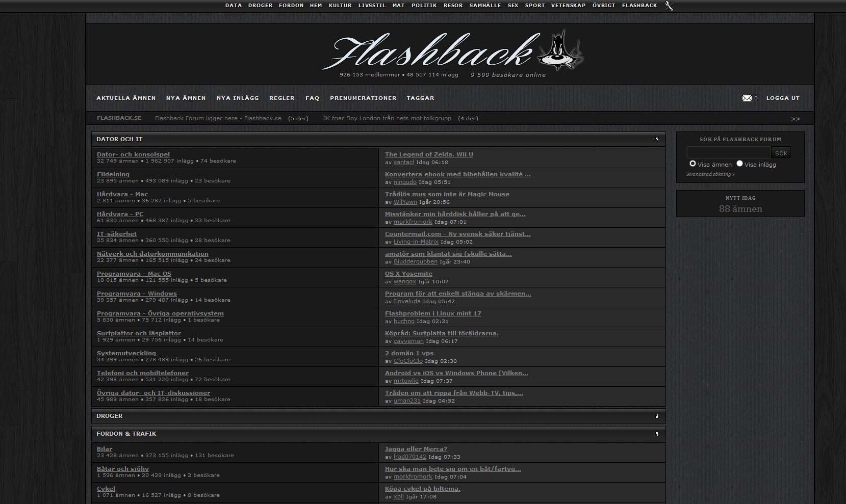The height and width of the screenshot is (504, 846).
Task: Open the SEX top menu
Action: (x=513, y=6)
